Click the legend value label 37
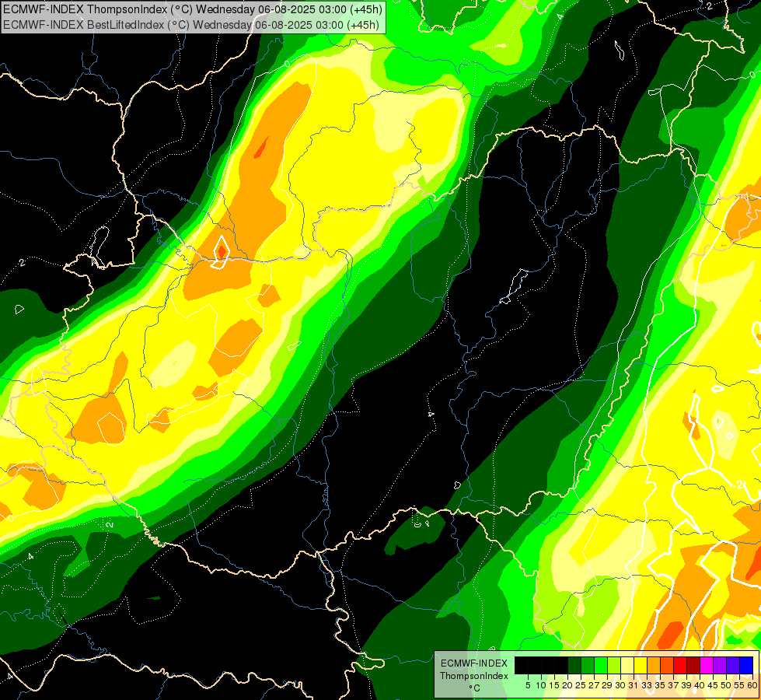 pos(673,685)
